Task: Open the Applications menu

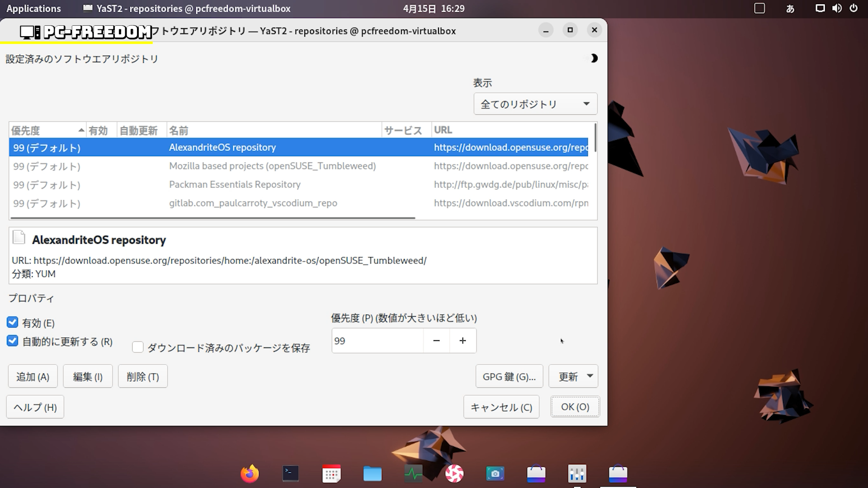Action: coord(33,8)
